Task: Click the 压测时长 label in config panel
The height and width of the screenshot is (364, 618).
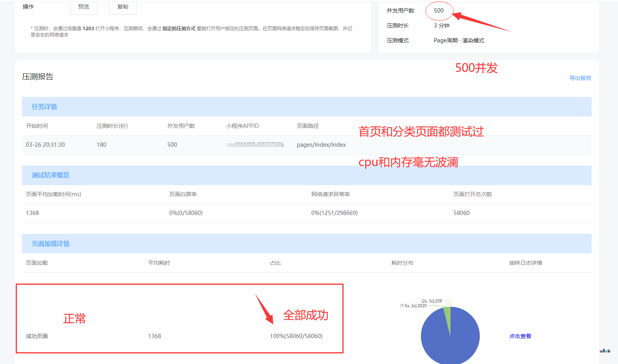Action: click(x=398, y=25)
